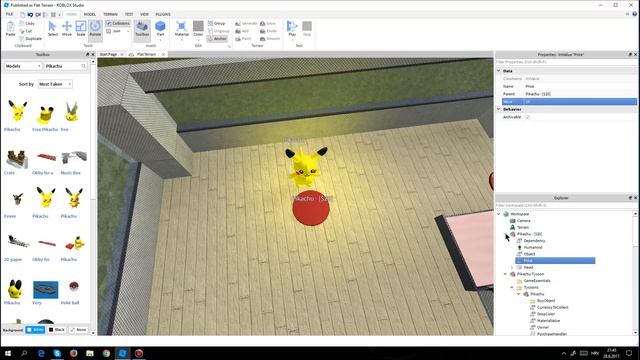Select Camera in the Explorer tree
The height and width of the screenshot is (360, 640).
pos(524,221)
